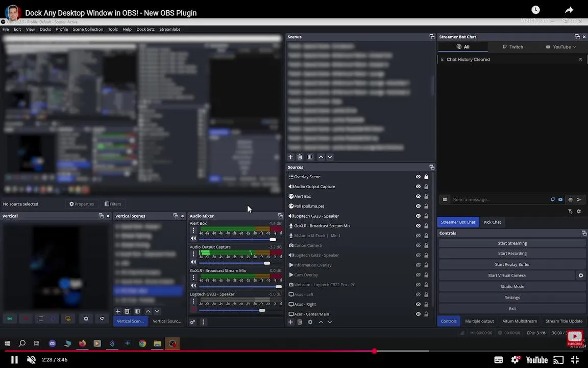Screen dimensions: 588x368
Task: Open scene filters icon in Scenes toolbar
Action: (310, 157)
